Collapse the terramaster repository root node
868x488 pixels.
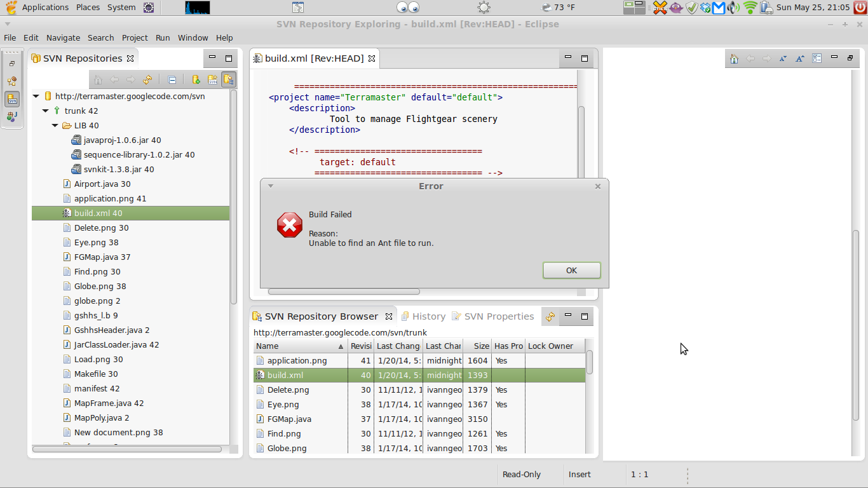pos(36,96)
